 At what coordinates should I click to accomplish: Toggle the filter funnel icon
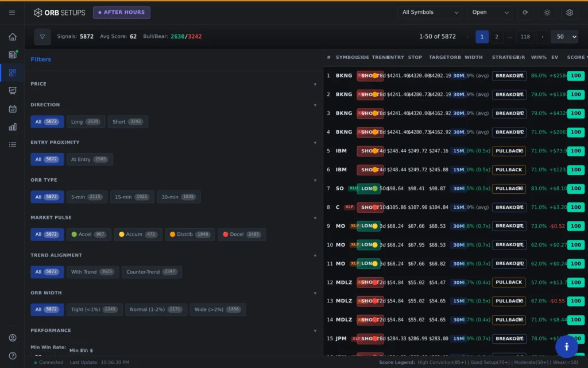(42, 37)
